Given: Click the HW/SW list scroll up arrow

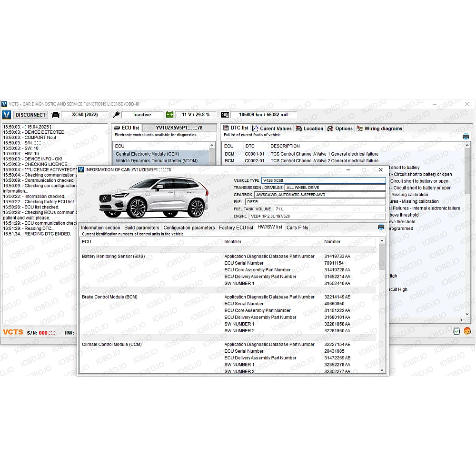Looking at the screenshot, I should (382, 241).
